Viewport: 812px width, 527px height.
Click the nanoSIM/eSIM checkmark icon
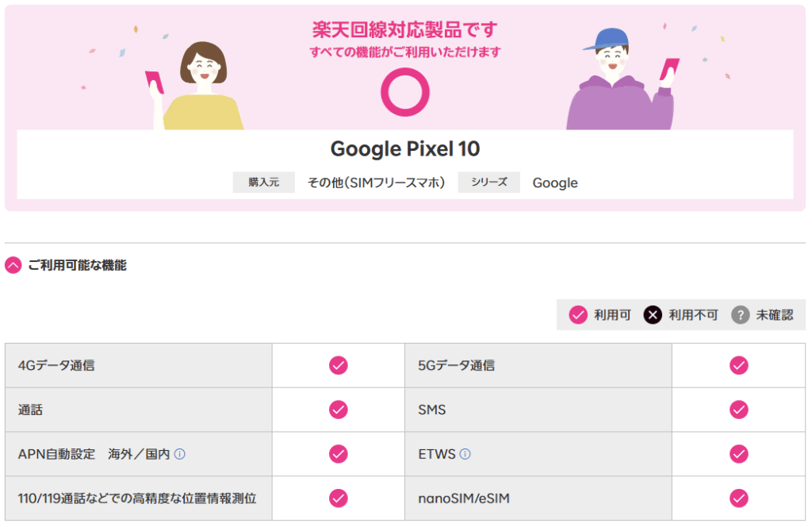[739, 498]
